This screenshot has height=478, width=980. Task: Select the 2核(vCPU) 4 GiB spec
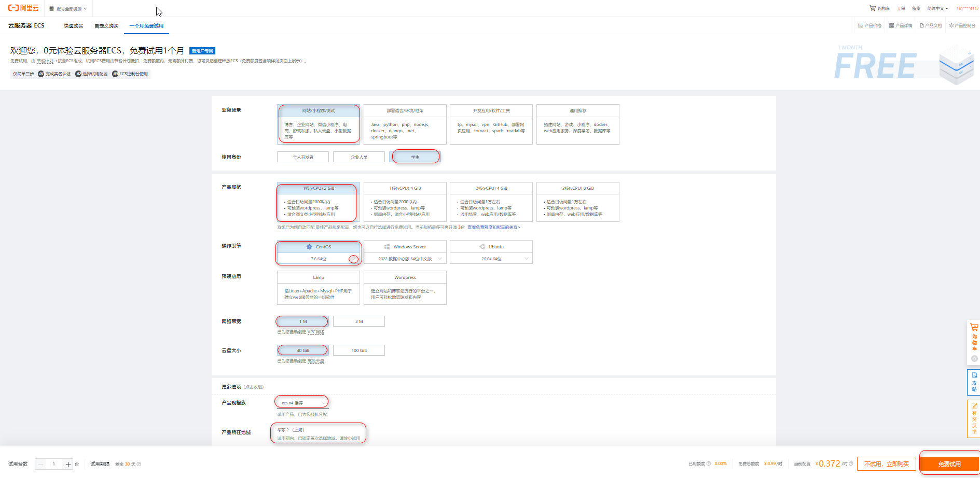coord(491,202)
